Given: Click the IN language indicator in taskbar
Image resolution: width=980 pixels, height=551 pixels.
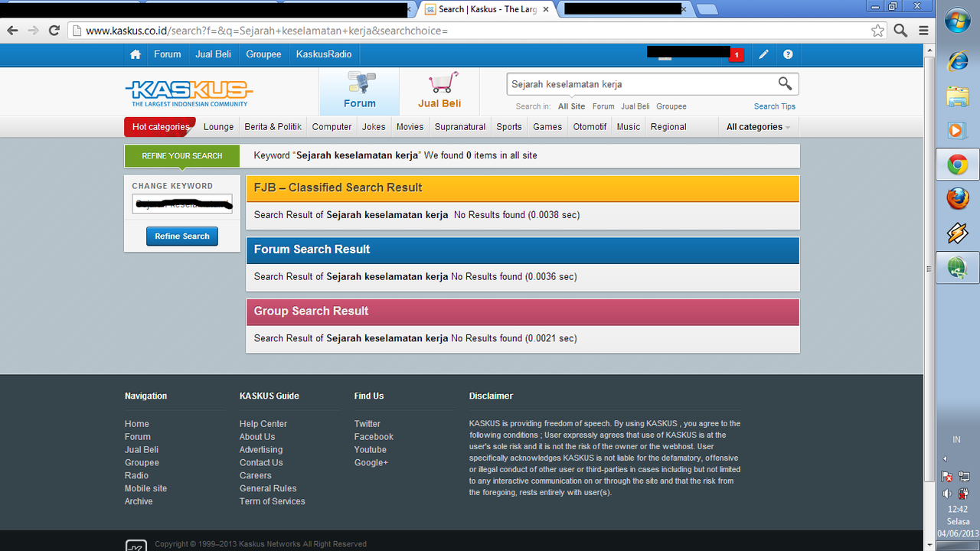Looking at the screenshot, I should (956, 440).
